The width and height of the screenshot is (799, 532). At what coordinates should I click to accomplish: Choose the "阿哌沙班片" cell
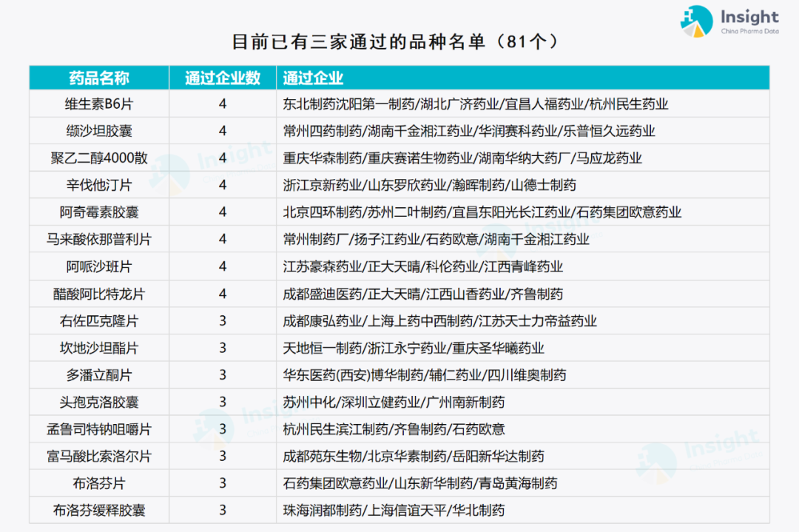click(x=99, y=266)
